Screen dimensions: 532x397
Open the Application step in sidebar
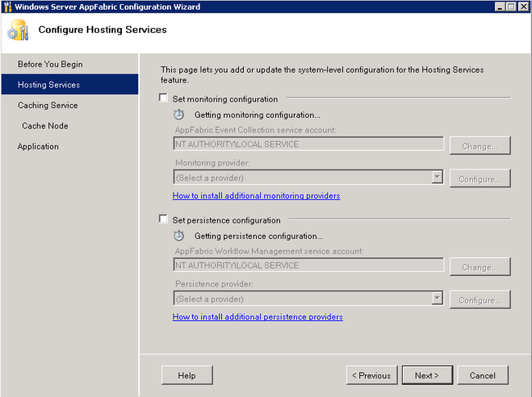pos(38,147)
